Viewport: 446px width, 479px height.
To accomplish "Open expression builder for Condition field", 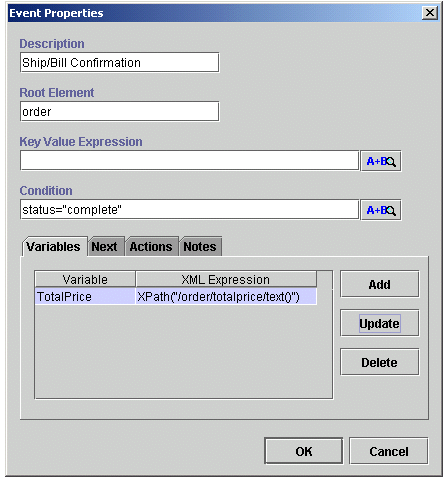I will [x=381, y=210].
